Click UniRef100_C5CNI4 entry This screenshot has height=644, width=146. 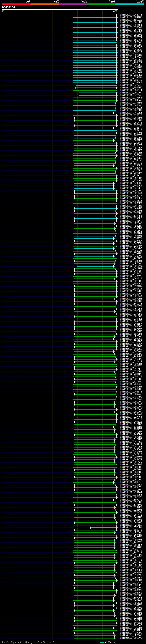131,123
